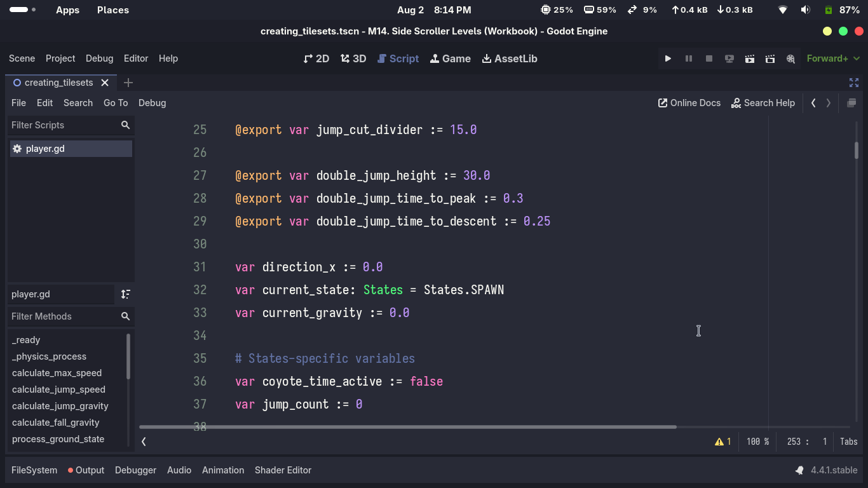Screen dimensions: 868x488
Task: Add a new scene tab
Action: point(128,83)
